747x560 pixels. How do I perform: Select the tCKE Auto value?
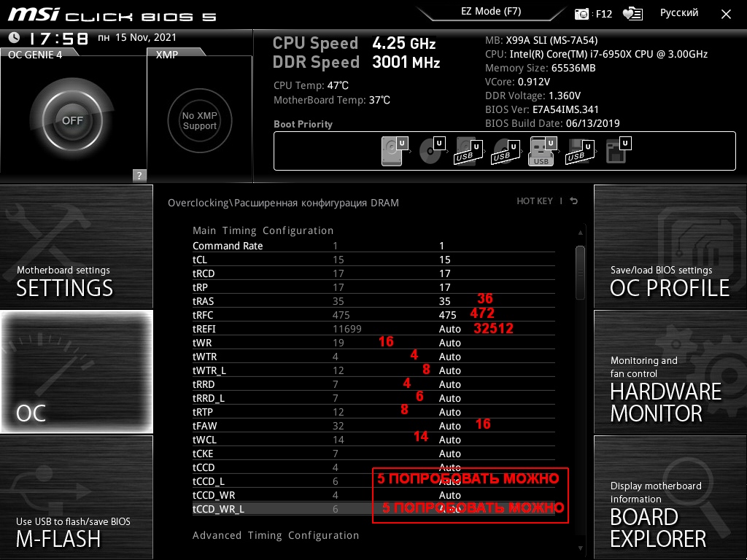tap(449, 453)
